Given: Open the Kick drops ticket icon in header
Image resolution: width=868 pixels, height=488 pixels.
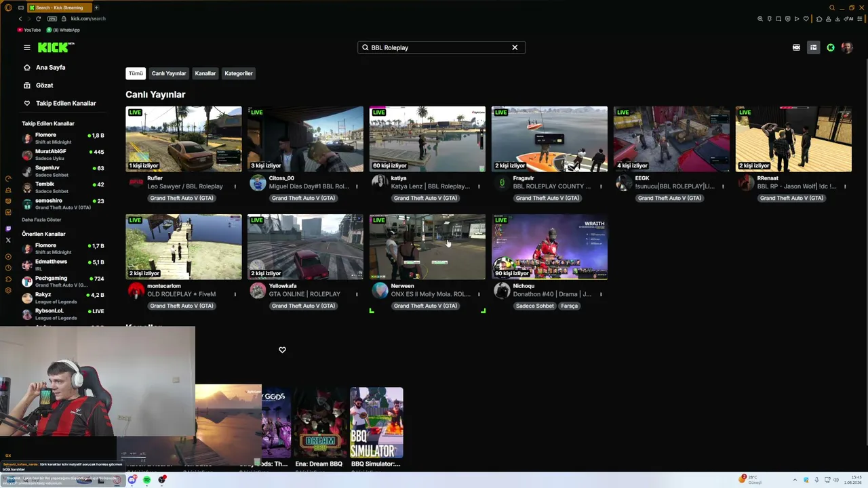Looking at the screenshot, I should pyautogui.click(x=796, y=47).
